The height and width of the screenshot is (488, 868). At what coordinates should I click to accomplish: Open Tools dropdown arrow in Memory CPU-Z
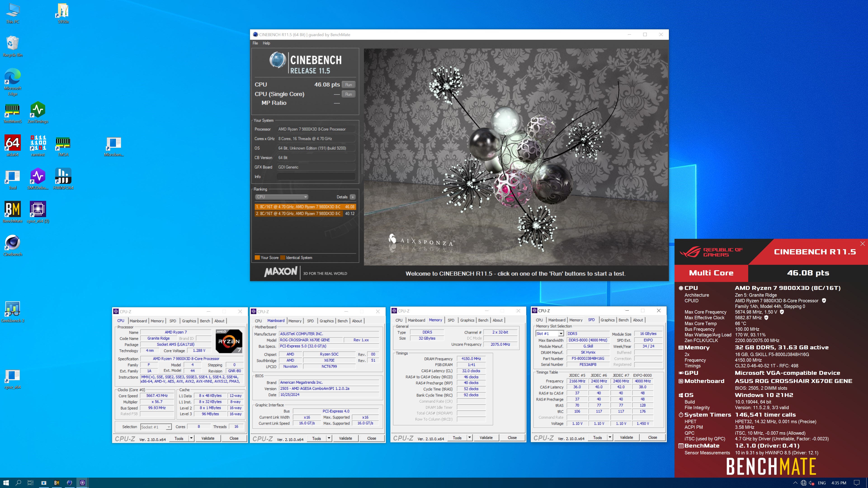(x=469, y=437)
